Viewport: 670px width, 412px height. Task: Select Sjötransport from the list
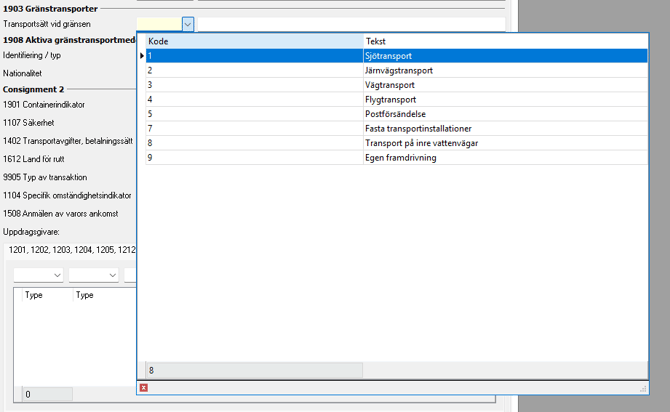coord(390,56)
